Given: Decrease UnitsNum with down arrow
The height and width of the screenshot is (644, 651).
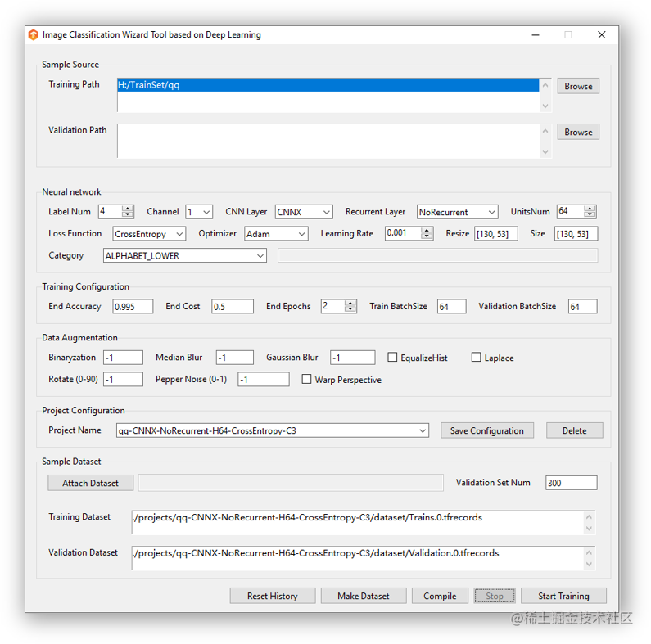Looking at the screenshot, I should (x=590, y=214).
